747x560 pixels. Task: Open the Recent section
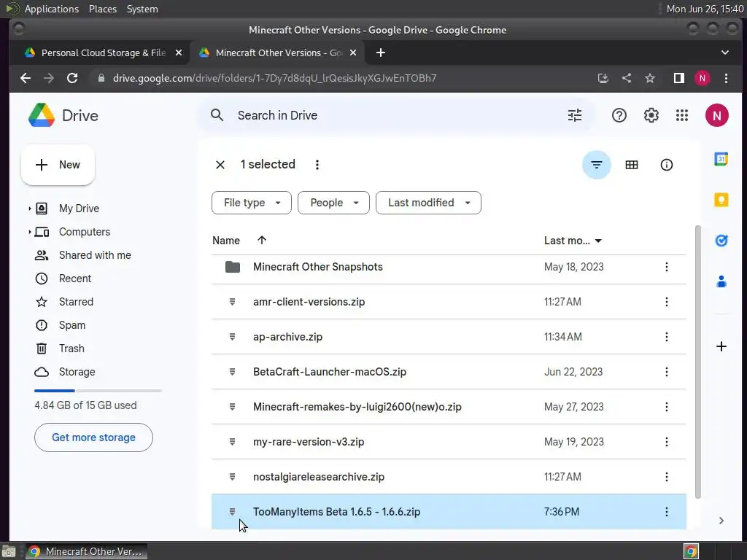pos(75,279)
